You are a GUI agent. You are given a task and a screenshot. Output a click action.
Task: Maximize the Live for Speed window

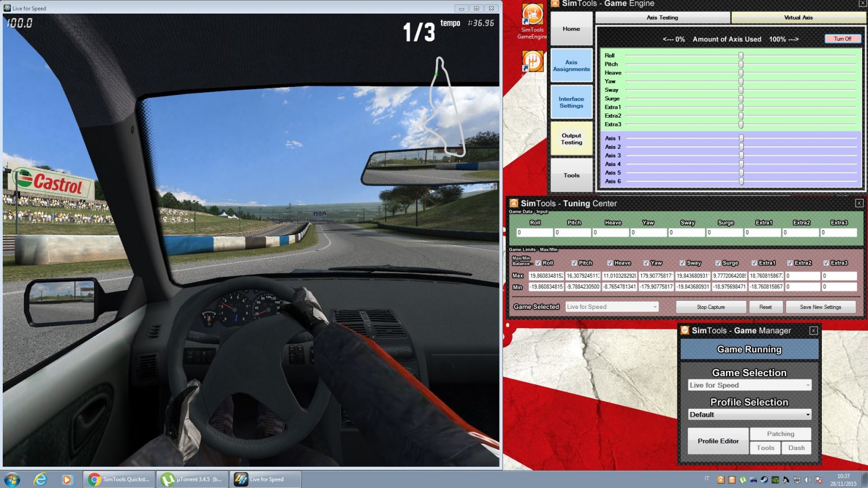pos(476,8)
